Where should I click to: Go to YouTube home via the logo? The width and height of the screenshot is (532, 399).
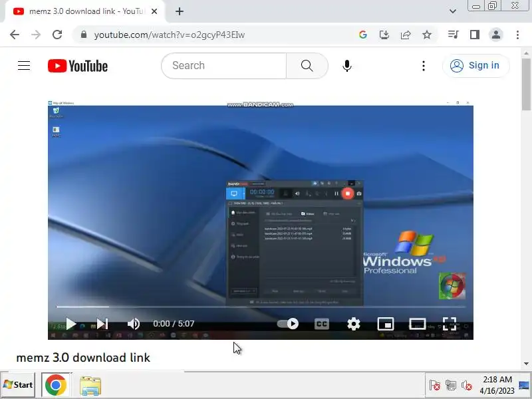[78, 66]
